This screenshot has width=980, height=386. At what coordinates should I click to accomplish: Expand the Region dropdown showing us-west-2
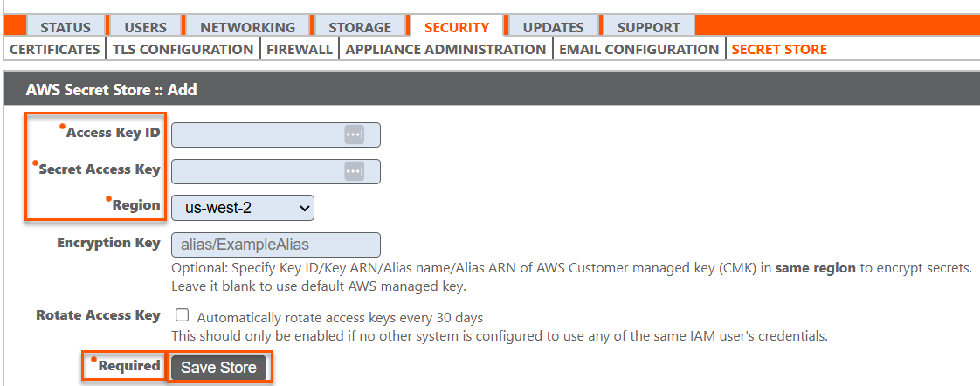[243, 208]
